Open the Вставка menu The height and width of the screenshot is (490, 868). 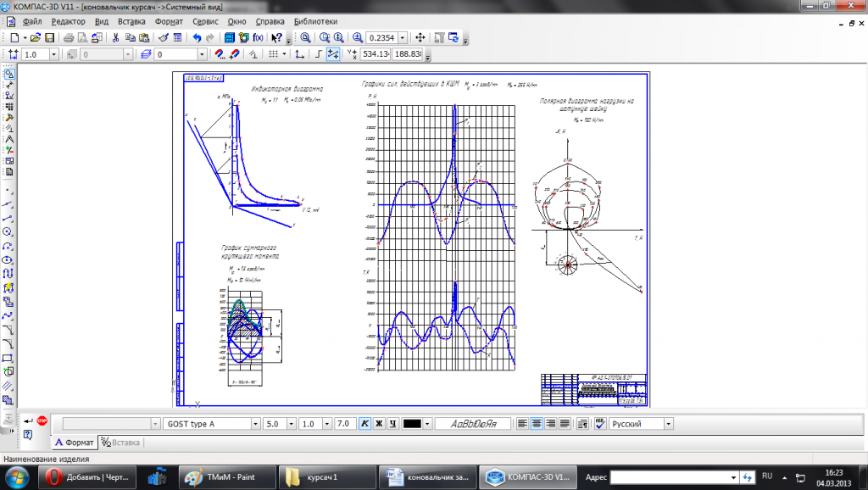(131, 21)
